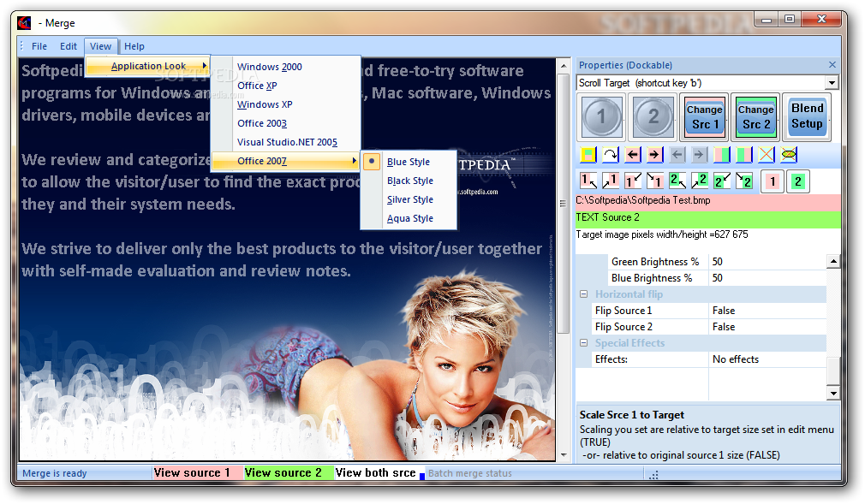
Task: Click the curved rotate arrow icon
Action: pos(610,155)
